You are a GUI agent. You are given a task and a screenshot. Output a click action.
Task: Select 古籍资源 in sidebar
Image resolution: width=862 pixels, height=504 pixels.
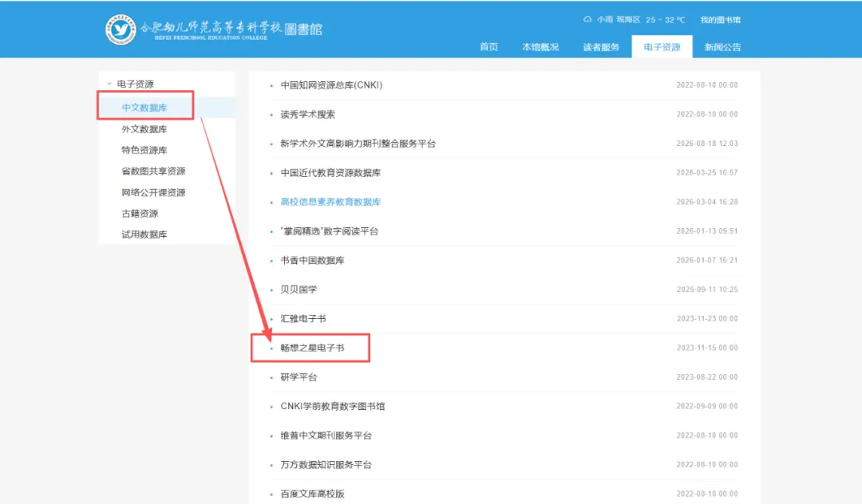pos(140,213)
